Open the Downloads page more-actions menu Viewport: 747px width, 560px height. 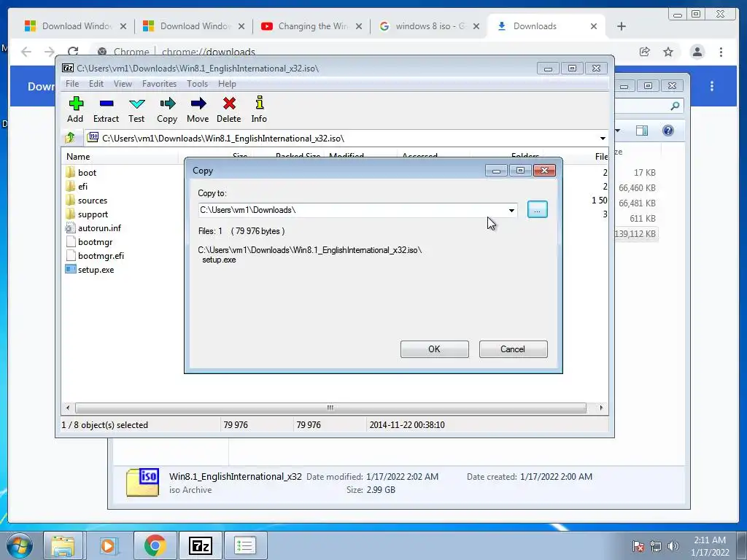712,86
